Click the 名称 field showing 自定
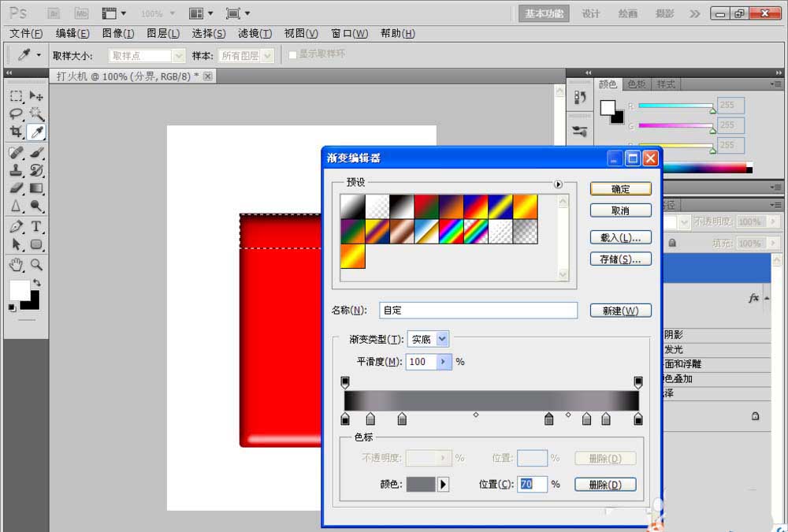Screen dimensions: 788x532 tap(478, 310)
